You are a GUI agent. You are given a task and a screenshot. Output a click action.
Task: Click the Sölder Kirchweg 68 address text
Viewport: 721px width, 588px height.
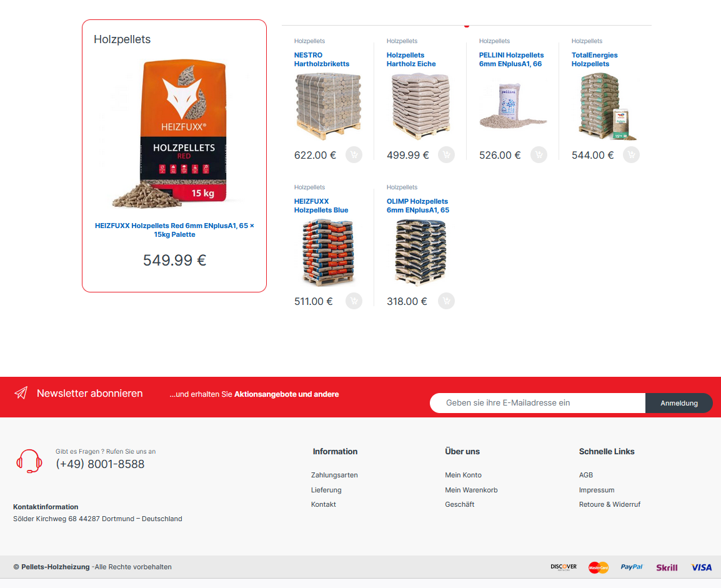click(97, 519)
